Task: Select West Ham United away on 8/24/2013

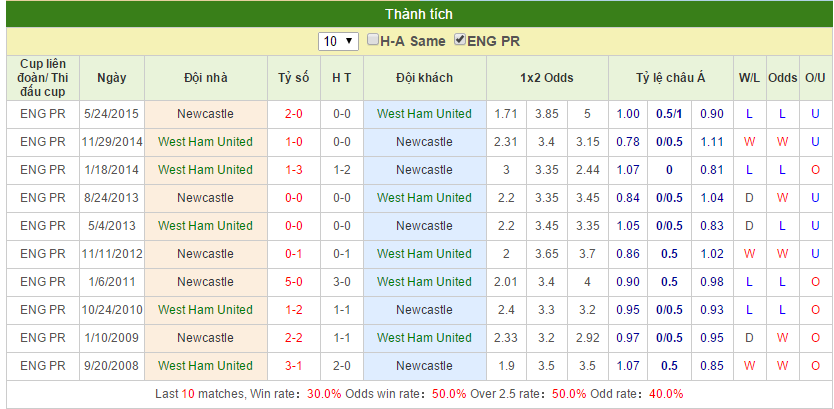Action: click(424, 198)
